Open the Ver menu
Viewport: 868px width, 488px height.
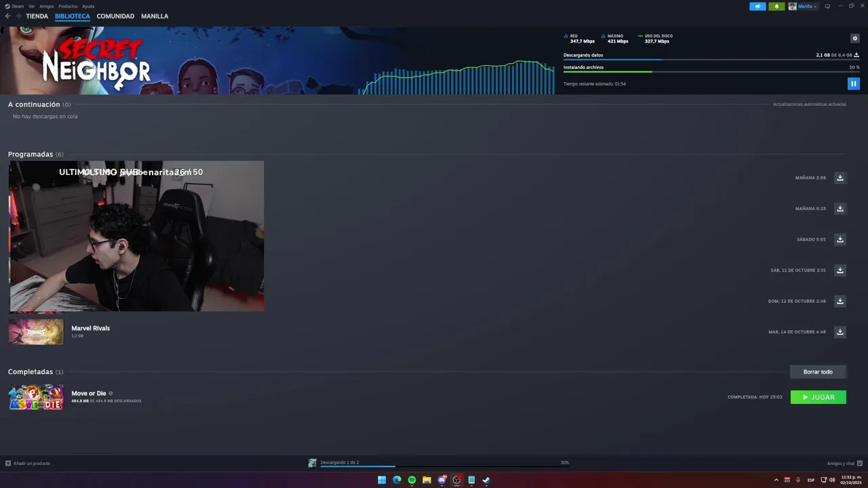[x=32, y=6]
